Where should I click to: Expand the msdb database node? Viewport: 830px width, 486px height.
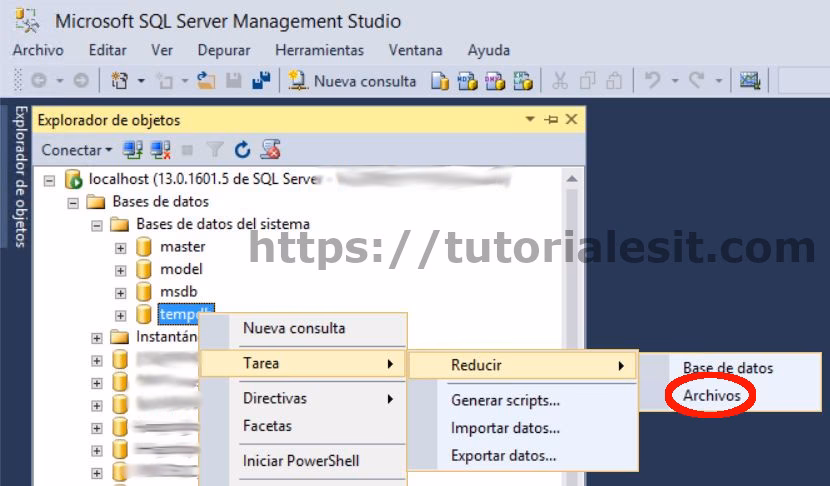pyautogui.click(x=121, y=293)
